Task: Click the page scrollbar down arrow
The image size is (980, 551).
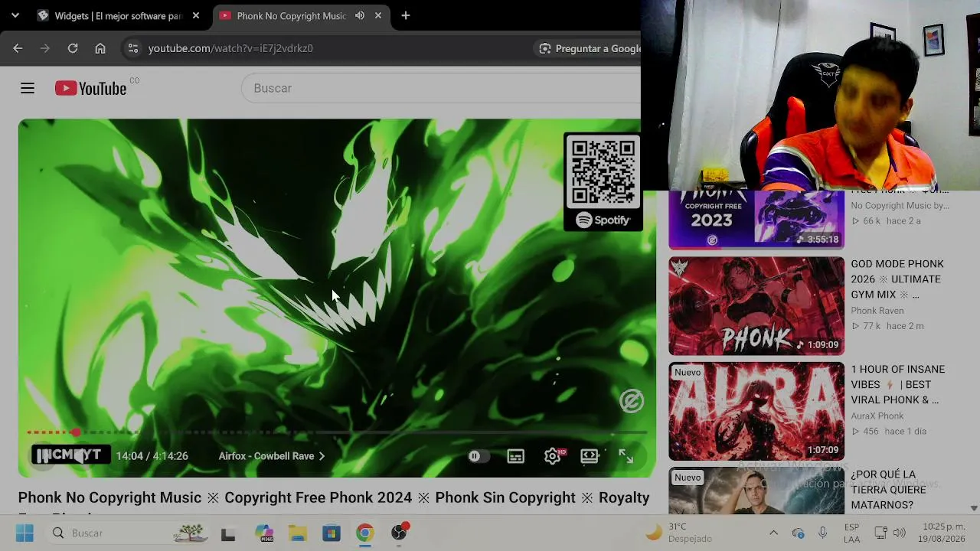Action: point(974,508)
